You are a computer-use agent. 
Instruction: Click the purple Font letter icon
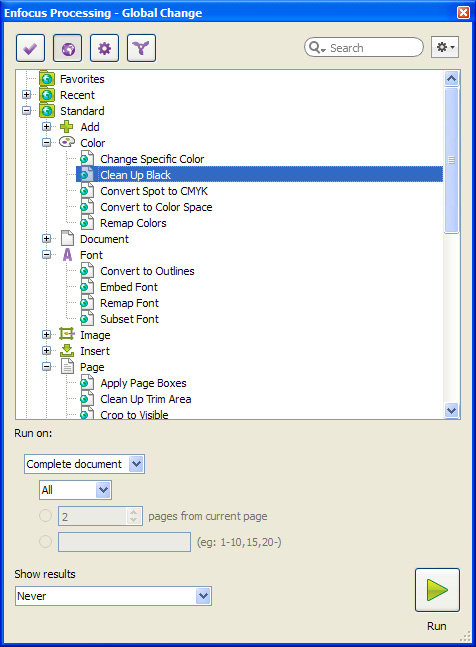[x=67, y=255]
